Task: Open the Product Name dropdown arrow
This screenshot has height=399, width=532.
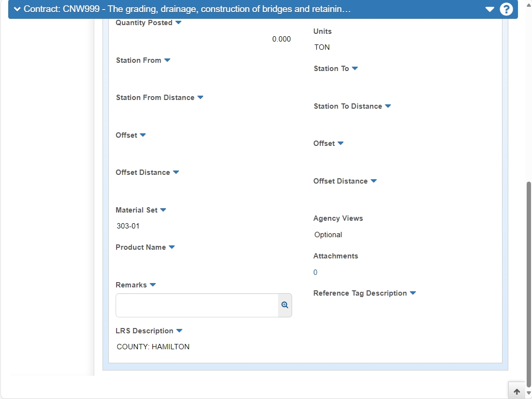Action: [x=172, y=247]
